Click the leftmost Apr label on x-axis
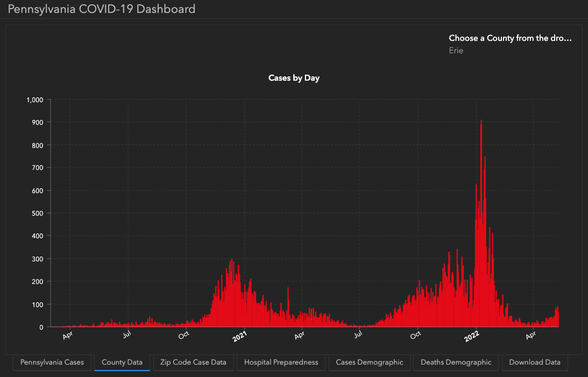Viewport: 588px width, 377px height. coord(67,337)
